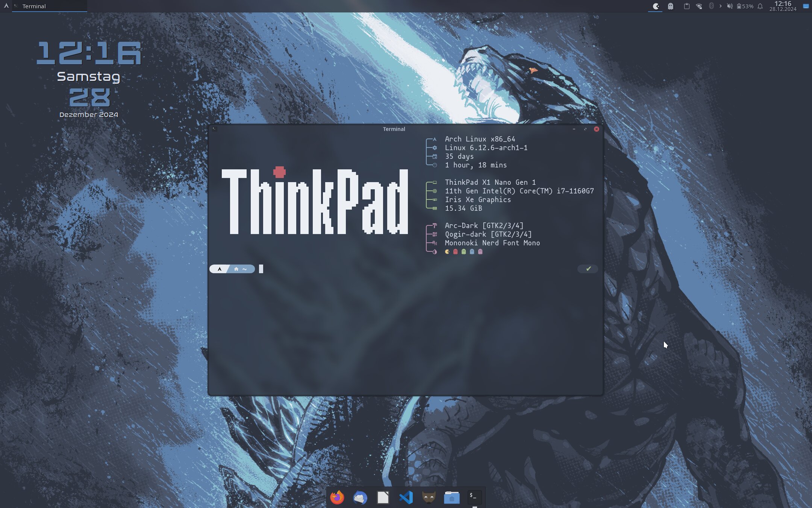The width and height of the screenshot is (812, 508).
Task: Click the "1 hour, 18 mins" uptime line
Action: pyautogui.click(x=476, y=165)
